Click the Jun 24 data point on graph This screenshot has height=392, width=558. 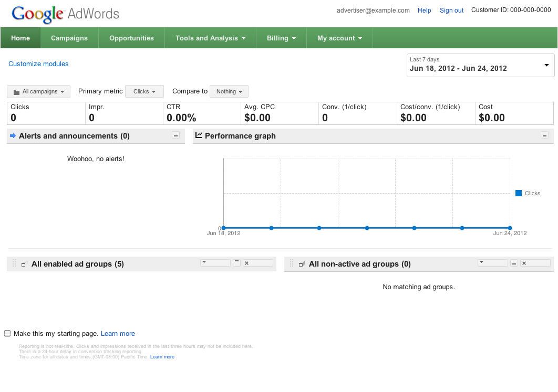tap(510, 228)
